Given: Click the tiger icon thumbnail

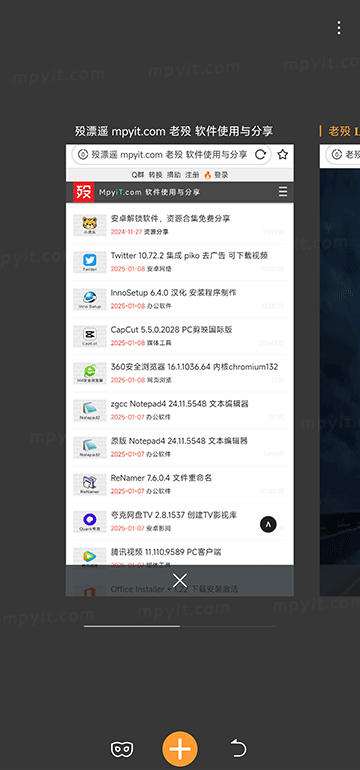Looking at the screenshot, I should pyautogui.click(x=90, y=225).
